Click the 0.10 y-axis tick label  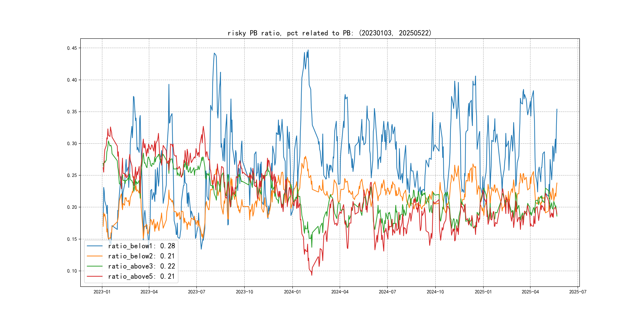point(72,271)
